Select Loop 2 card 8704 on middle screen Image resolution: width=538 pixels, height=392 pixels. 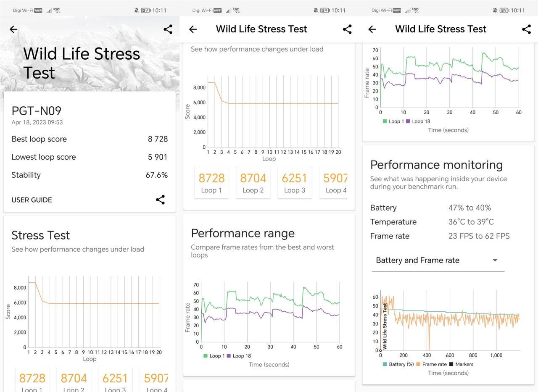[x=253, y=182]
